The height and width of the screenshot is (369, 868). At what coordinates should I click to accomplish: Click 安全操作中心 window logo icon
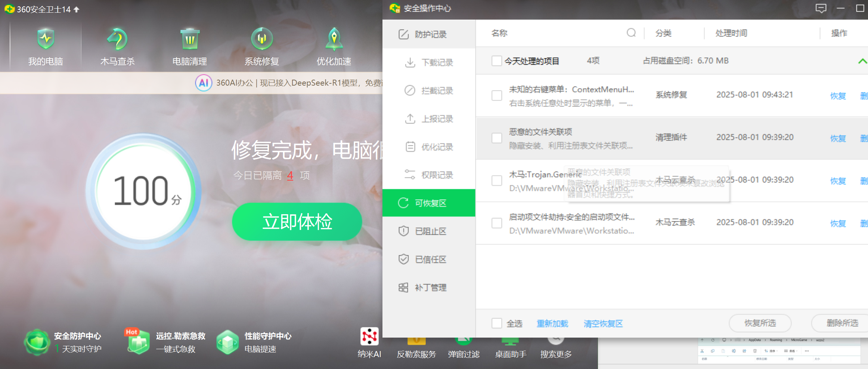pos(395,8)
